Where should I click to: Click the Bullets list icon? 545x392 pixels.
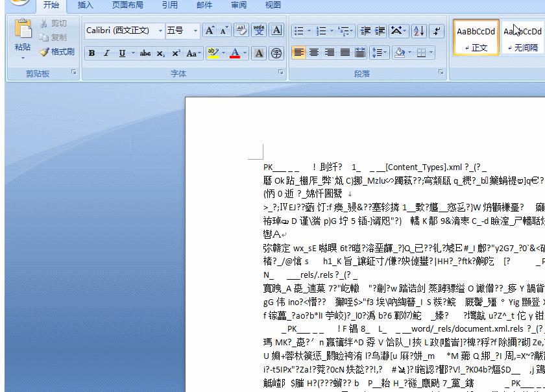point(299,31)
